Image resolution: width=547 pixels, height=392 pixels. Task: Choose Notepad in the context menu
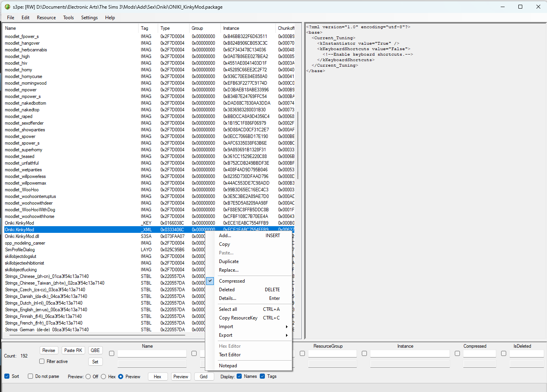(228, 366)
